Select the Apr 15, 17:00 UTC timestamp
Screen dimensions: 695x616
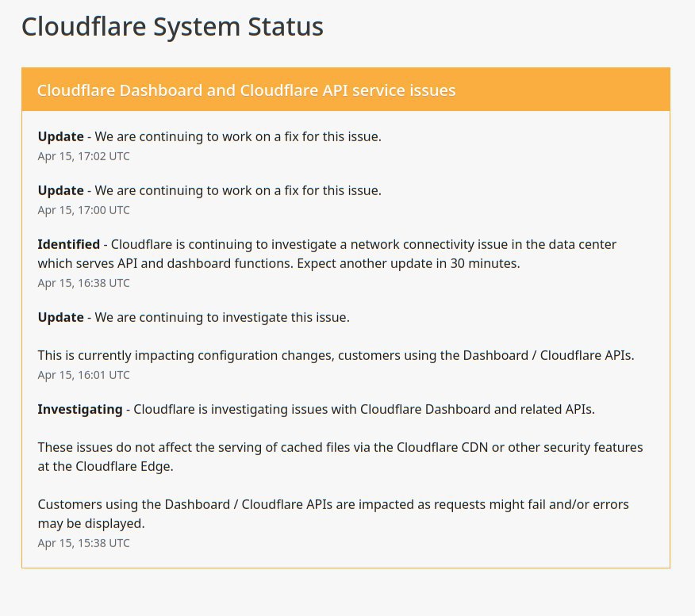tap(84, 210)
